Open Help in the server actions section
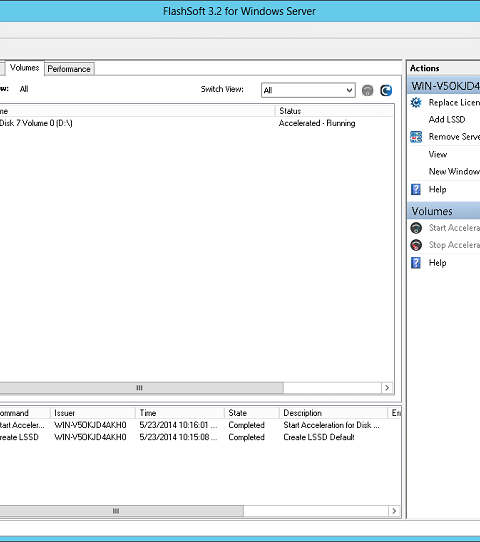Image resolution: width=480 pixels, height=542 pixels. point(437,189)
